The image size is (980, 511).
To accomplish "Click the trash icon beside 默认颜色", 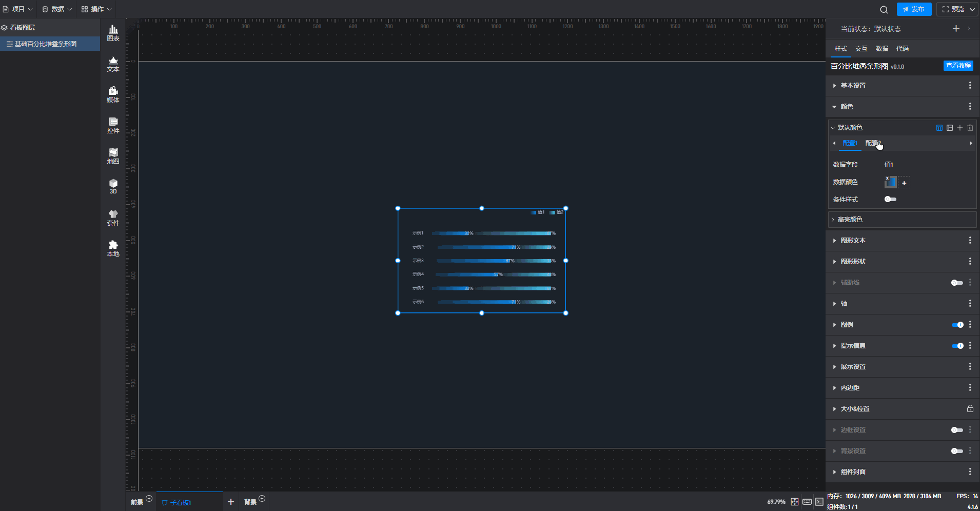I will click(x=970, y=128).
